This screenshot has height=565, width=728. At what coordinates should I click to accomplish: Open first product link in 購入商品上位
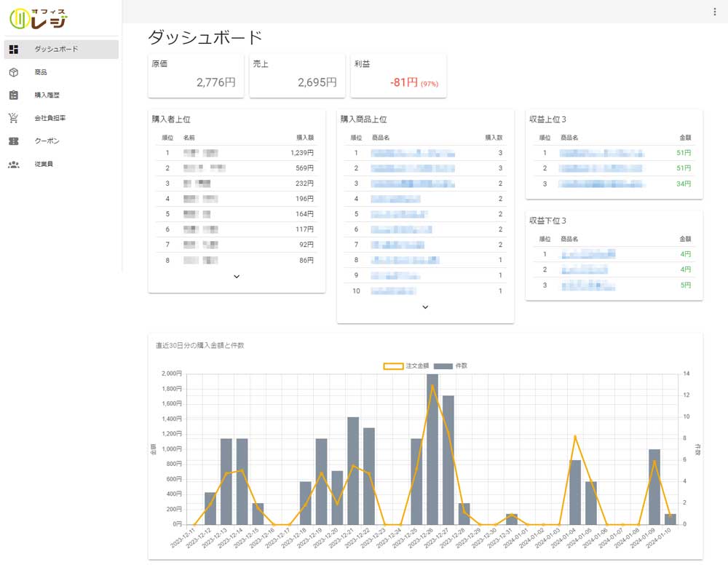click(413, 153)
